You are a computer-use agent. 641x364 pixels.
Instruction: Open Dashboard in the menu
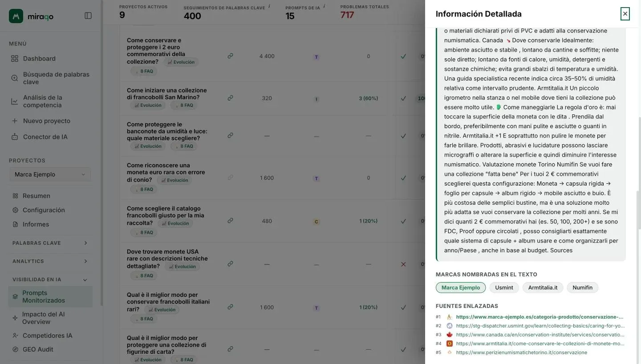pyautogui.click(x=50, y=59)
